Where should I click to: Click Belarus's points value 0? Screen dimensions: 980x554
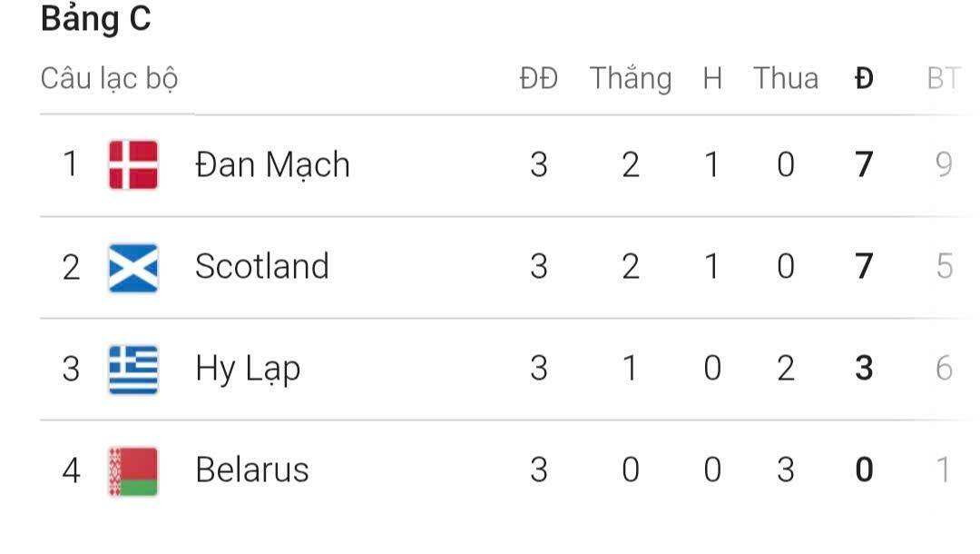pos(864,470)
